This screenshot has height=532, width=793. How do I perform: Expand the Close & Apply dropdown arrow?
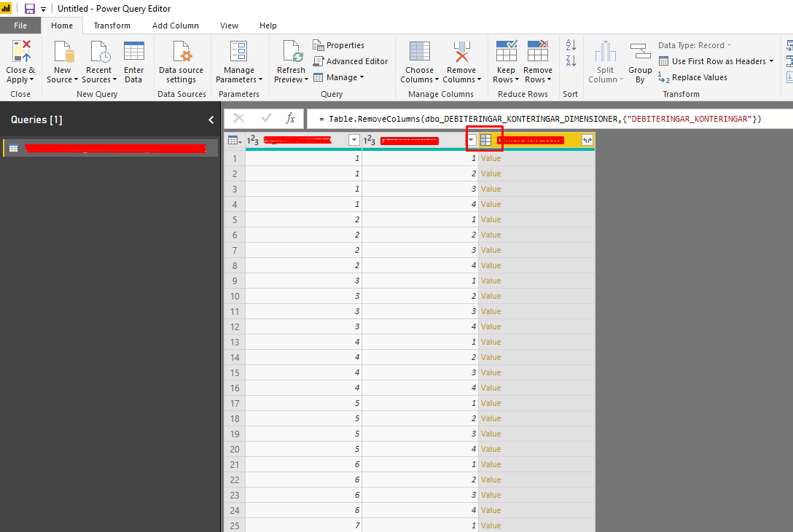point(32,80)
